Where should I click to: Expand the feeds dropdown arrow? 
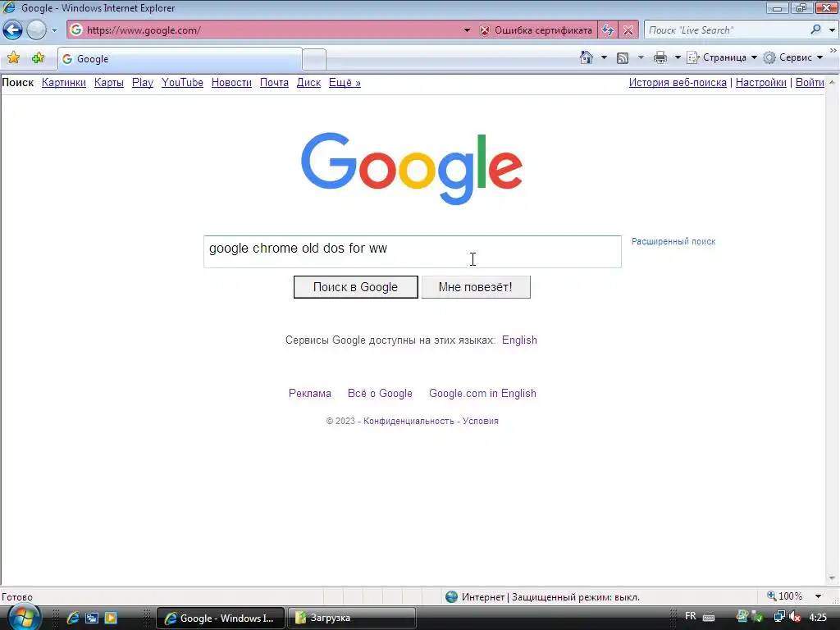tap(641, 57)
